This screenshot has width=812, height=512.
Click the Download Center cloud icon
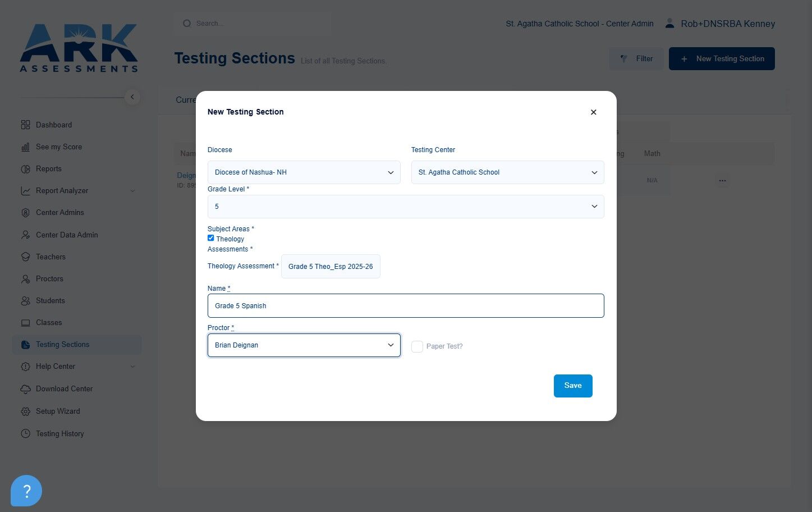(25, 388)
